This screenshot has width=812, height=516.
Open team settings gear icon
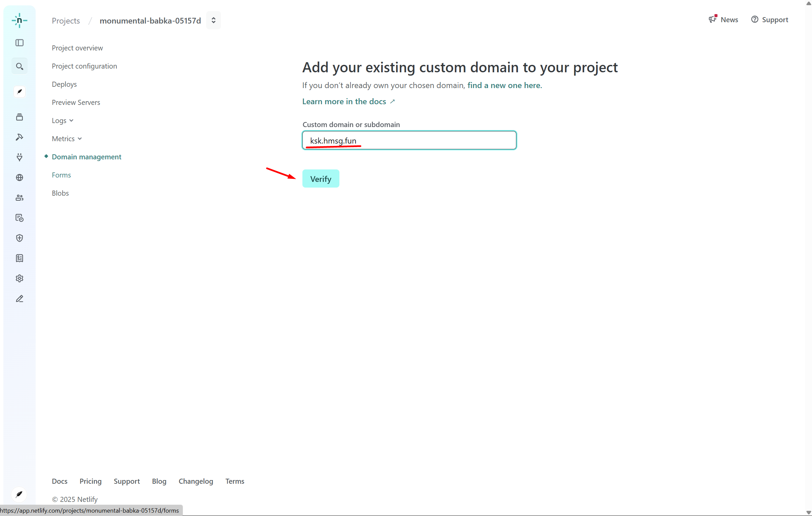pyautogui.click(x=19, y=279)
